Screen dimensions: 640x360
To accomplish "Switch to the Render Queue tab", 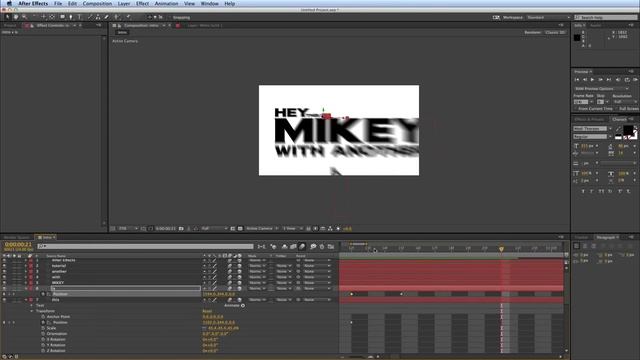I will [17, 237].
